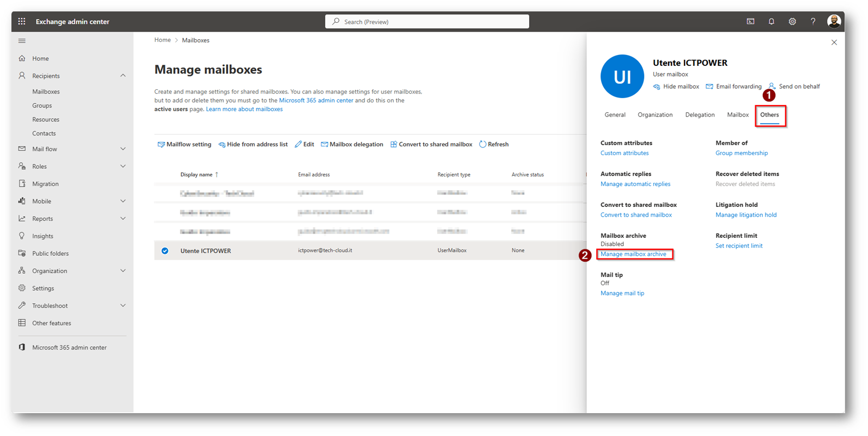The width and height of the screenshot is (868, 436).
Task: Collapse the Recipients section chevron
Action: [123, 76]
